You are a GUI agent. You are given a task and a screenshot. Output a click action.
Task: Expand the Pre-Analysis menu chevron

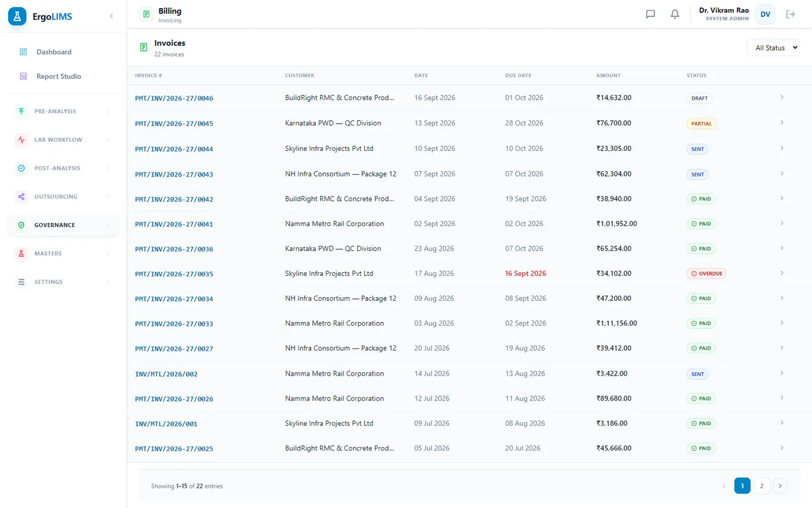[108, 111]
